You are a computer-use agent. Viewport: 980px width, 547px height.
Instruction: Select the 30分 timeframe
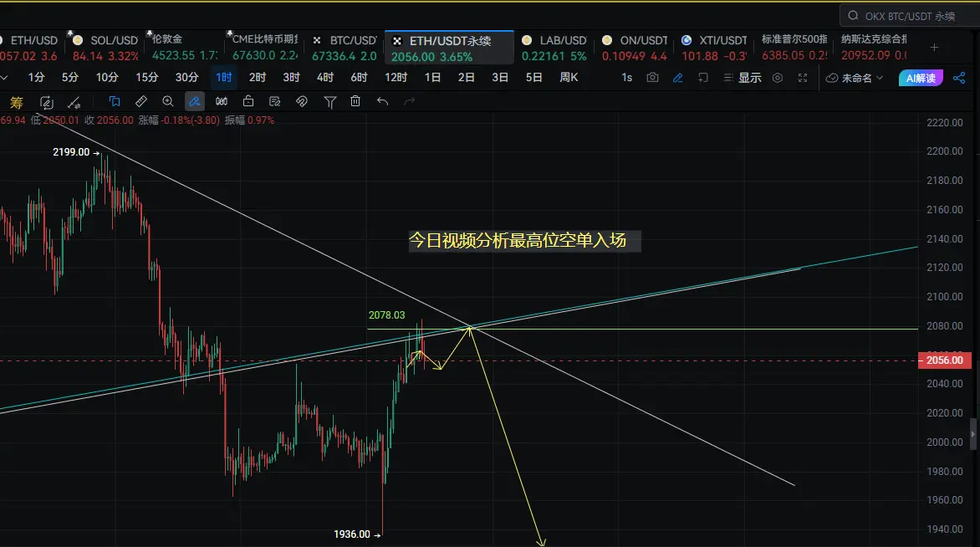[186, 78]
